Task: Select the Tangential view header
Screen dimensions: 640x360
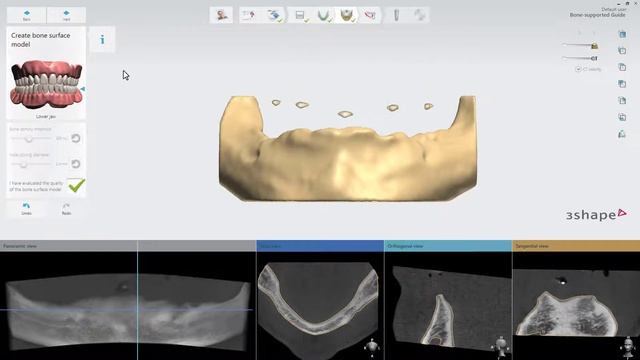Action: (576, 246)
